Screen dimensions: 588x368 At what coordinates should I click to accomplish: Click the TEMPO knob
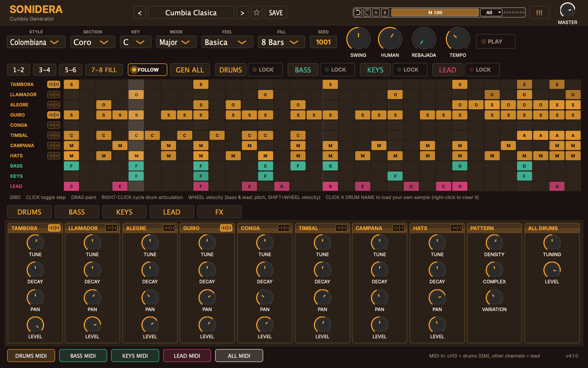458,39
